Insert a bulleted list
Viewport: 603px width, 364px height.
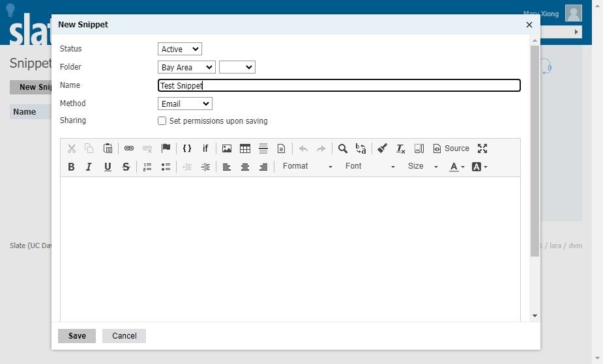tap(166, 167)
